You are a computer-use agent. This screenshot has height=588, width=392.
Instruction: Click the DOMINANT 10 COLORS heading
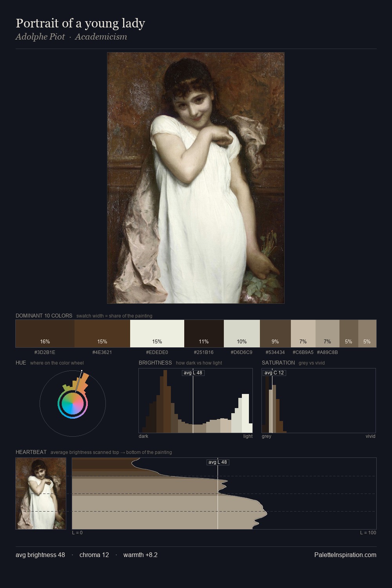44,316
